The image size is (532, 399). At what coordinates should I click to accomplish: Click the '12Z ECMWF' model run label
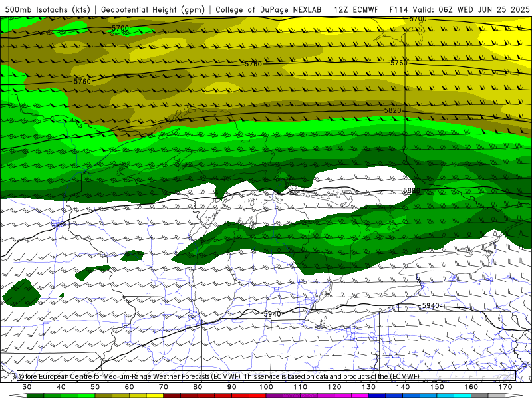tap(356, 9)
